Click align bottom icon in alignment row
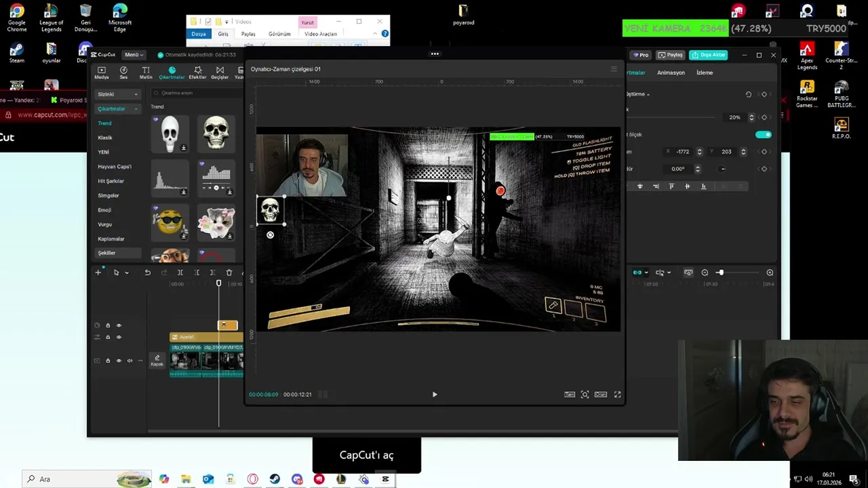This screenshot has height=488, width=868. point(703,186)
